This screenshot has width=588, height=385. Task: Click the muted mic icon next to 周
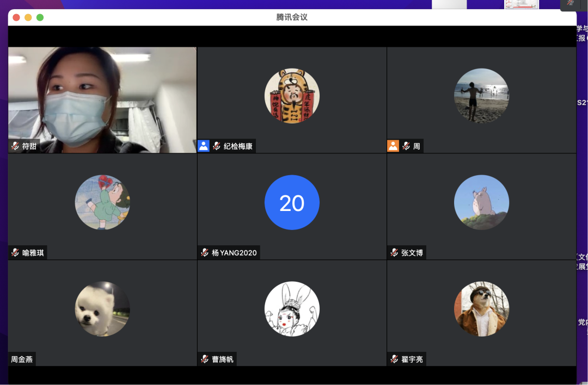(406, 146)
